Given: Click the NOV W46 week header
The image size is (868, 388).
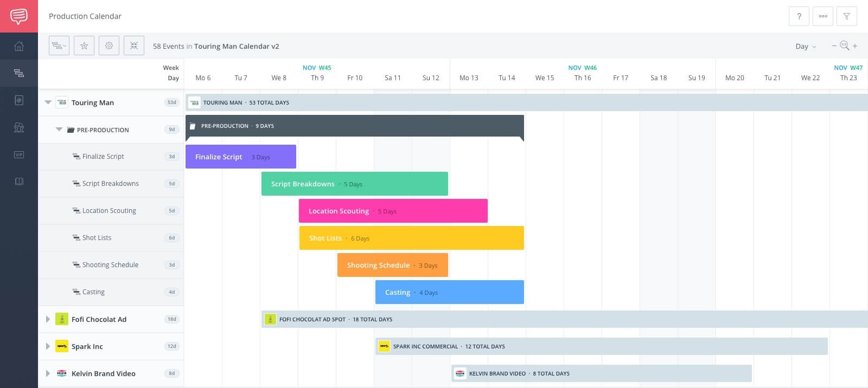Looking at the screenshot, I should (583, 68).
